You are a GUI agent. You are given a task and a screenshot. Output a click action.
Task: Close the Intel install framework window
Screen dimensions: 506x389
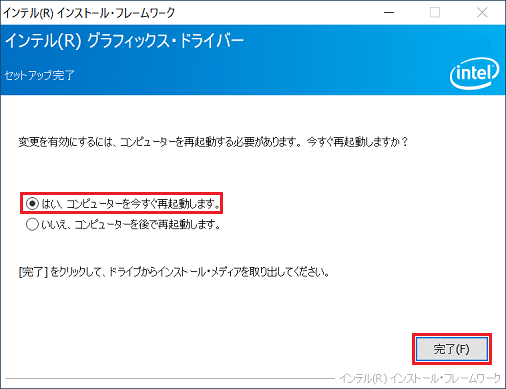pyautogui.click(x=482, y=13)
